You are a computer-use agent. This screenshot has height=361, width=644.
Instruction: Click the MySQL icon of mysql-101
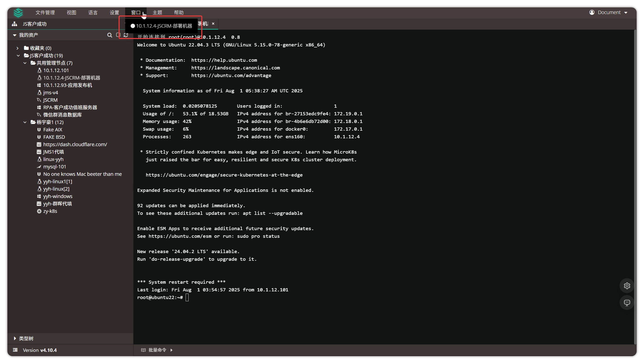point(39,167)
